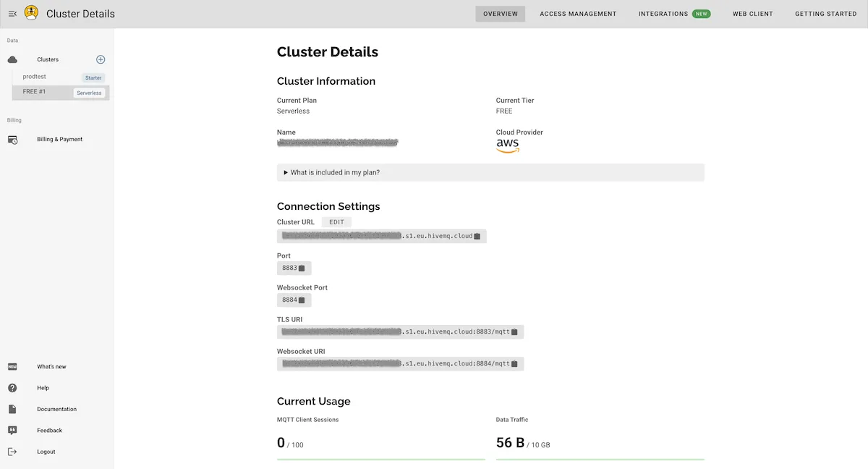Click the Websocket URI field ending in :8884/mqtt
The image size is (868, 469).
(400, 364)
